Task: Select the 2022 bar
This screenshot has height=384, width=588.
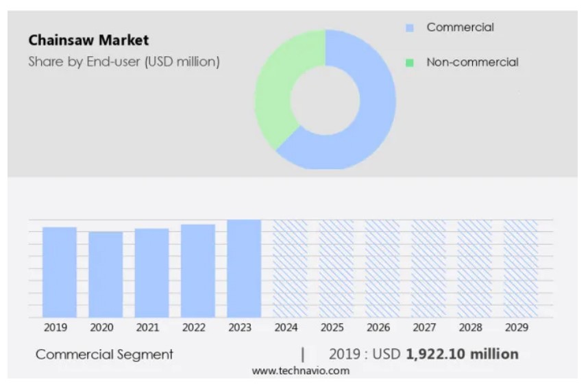Action: tap(198, 270)
